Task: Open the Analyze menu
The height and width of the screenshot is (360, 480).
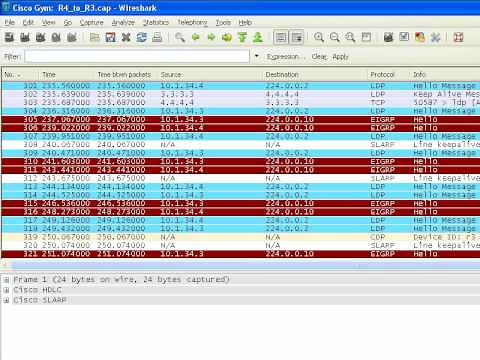Action: click(x=123, y=22)
